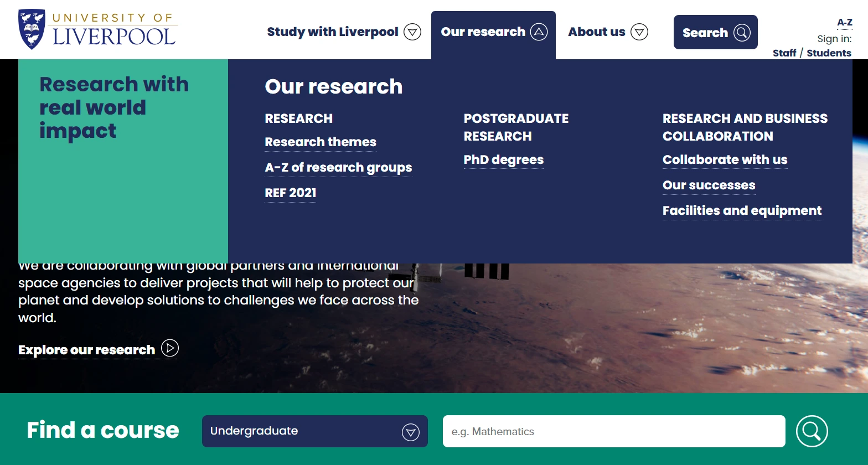Open the PhD degrees link
Screen dimensions: 868x465
tap(504, 160)
